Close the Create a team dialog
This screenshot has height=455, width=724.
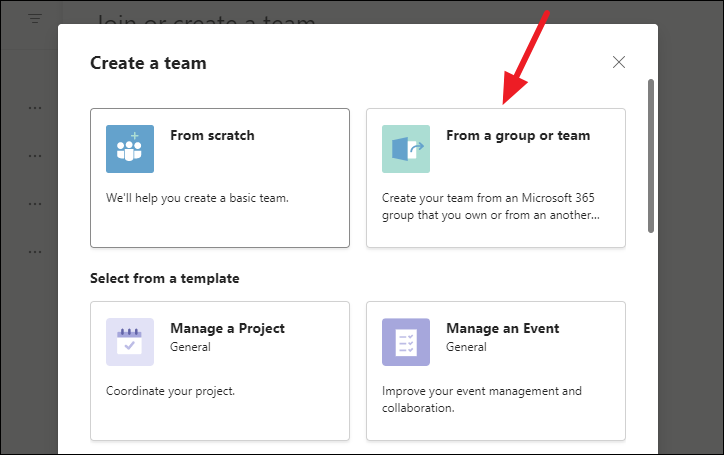point(619,62)
